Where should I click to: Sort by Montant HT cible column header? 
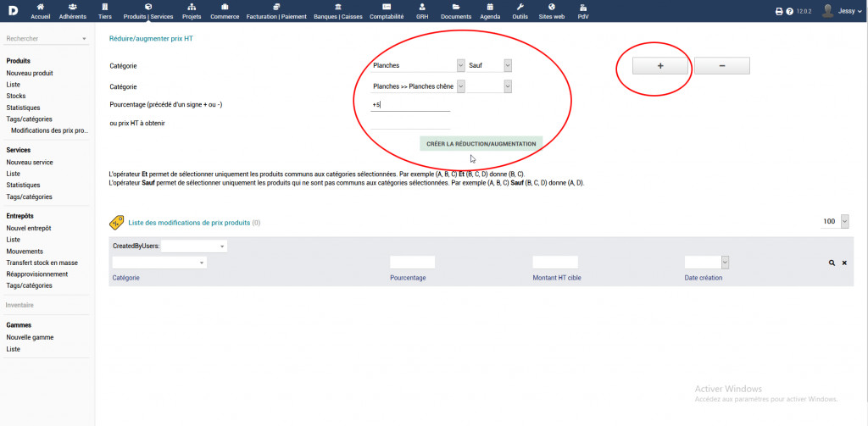(557, 278)
